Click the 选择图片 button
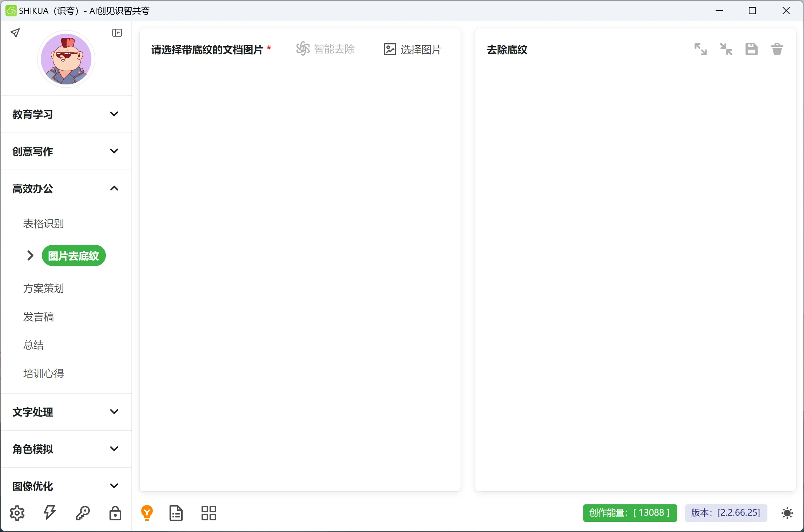 pyautogui.click(x=413, y=49)
